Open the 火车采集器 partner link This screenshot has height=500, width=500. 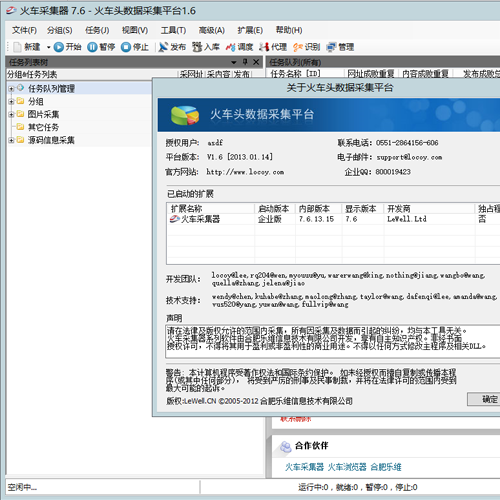pyautogui.click(x=304, y=467)
